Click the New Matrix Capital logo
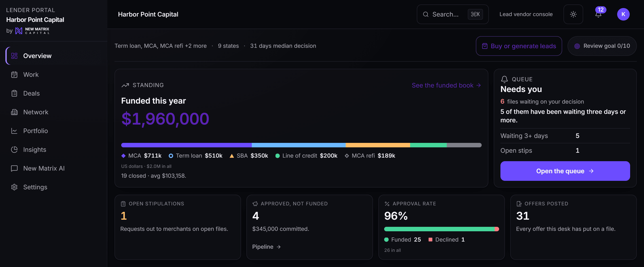 tap(32, 31)
